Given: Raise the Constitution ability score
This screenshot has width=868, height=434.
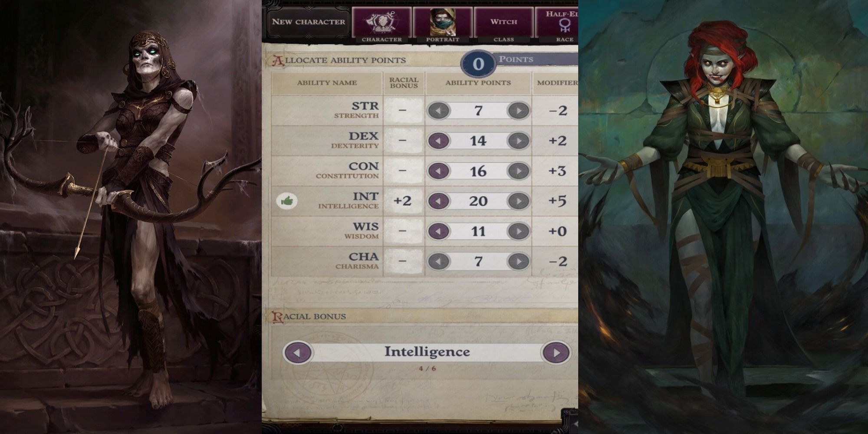Looking at the screenshot, I should click(x=518, y=171).
